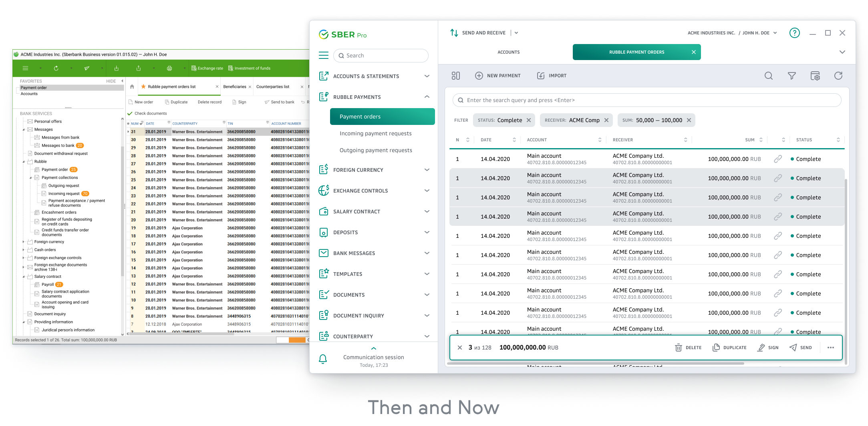Open the John H. Doe account dropdown
Screen dimensions: 868x426
pyautogui.click(x=775, y=33)
